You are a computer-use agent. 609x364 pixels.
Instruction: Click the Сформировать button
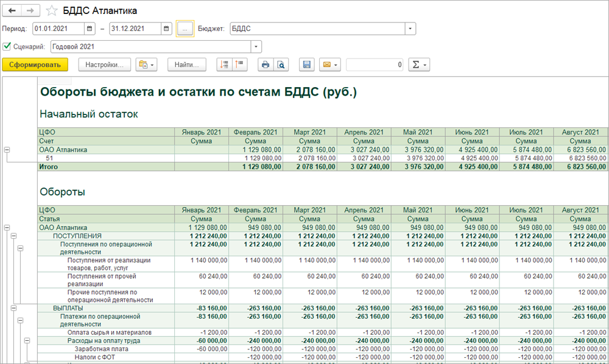coord(35,65)
